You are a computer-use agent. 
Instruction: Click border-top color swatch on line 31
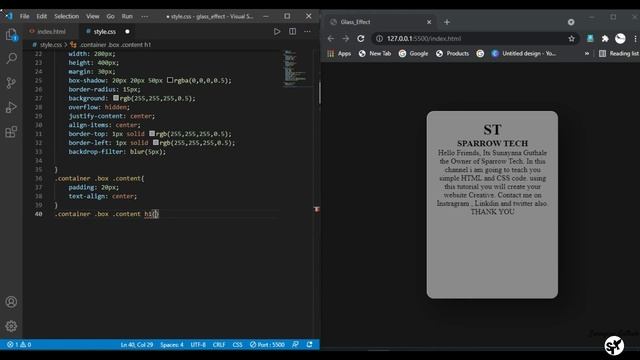(x=152, y=133)
